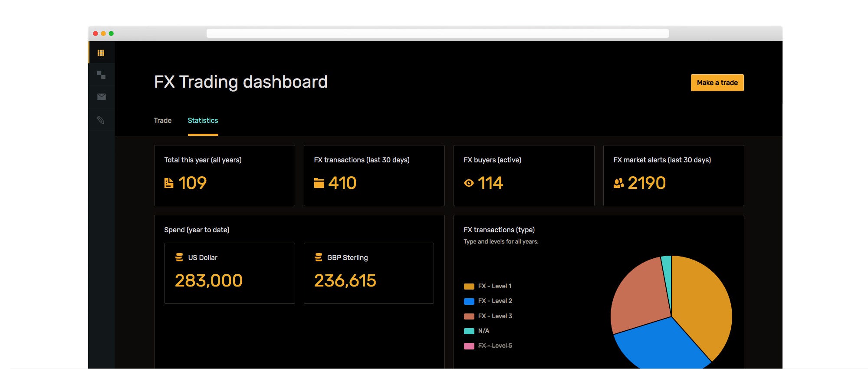Open the grid dashboard icon in sidebar
This screenshot has width=868, height=369.
[x=101, y=53]
